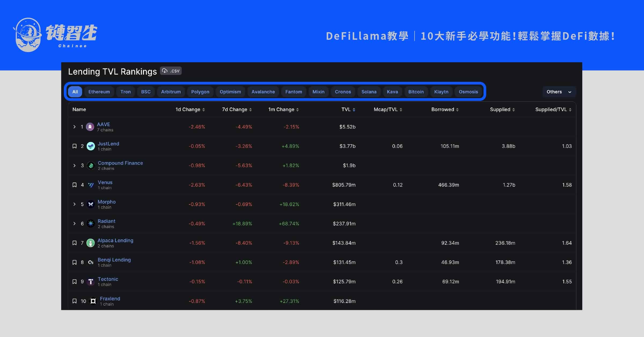The width and height of the screenshot is (644, 337).
Task: Open the Alpaca Lending protocol link
Action: [115, 240]
